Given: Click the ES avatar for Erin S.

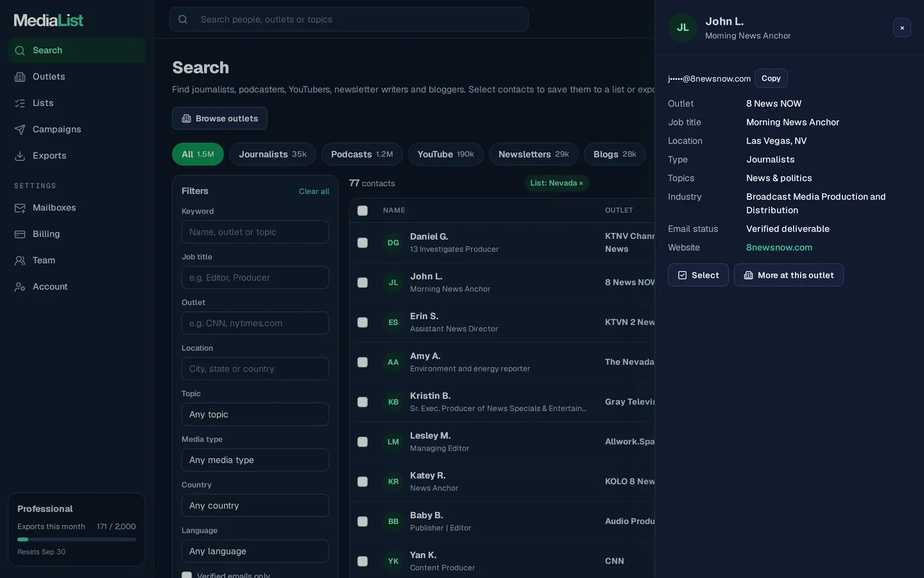Looking at the screenshot, I should 393,322.
